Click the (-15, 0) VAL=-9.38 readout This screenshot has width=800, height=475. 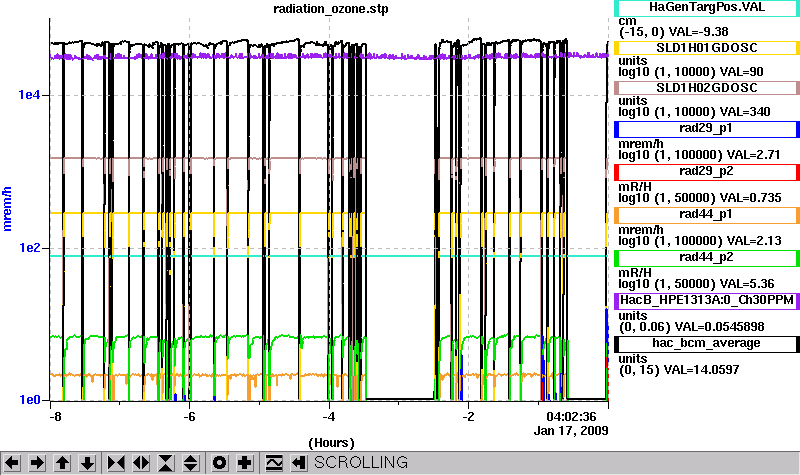pyautogui.click(x=673, y=32)
